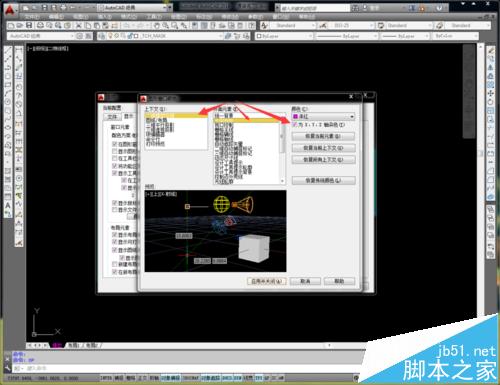Click 恢复传统颜色 restore classic colors button
The width and height of the screenshot is (500, 385).
tap(323, 180)
